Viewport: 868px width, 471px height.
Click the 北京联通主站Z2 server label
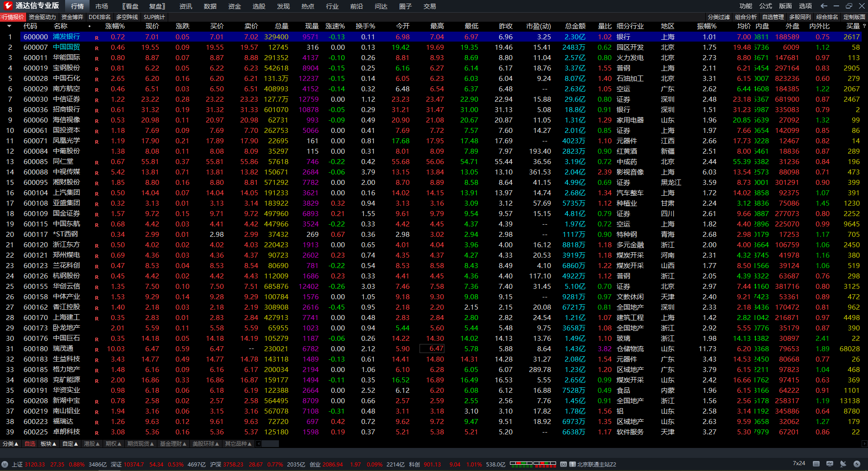(596, 464)
